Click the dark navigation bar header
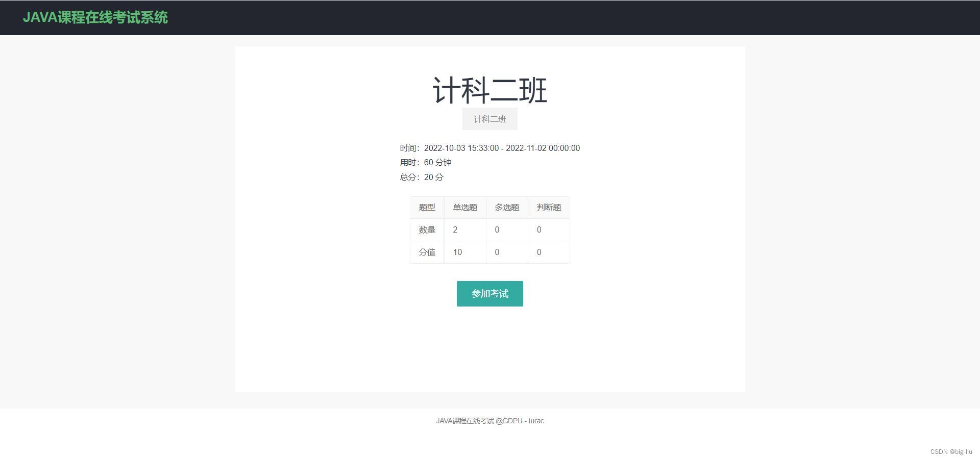The height and width of the screenshot is (460, 980). point(490,18)
